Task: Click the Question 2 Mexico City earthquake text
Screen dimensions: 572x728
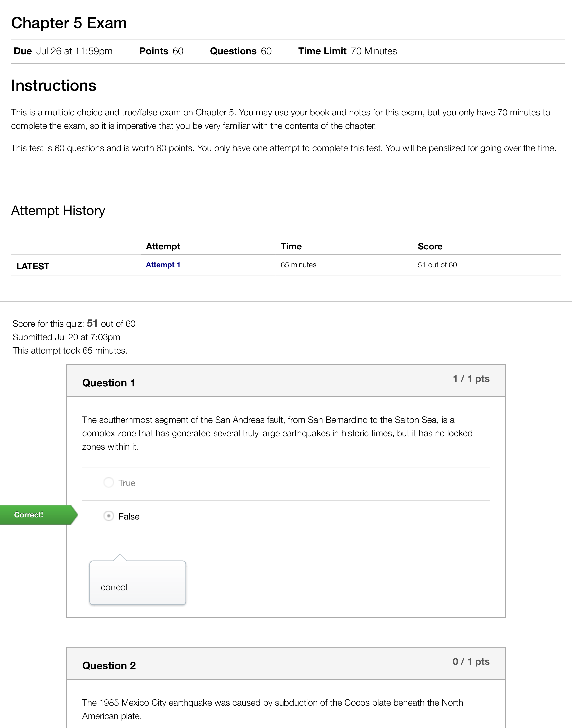Action: 273,709
